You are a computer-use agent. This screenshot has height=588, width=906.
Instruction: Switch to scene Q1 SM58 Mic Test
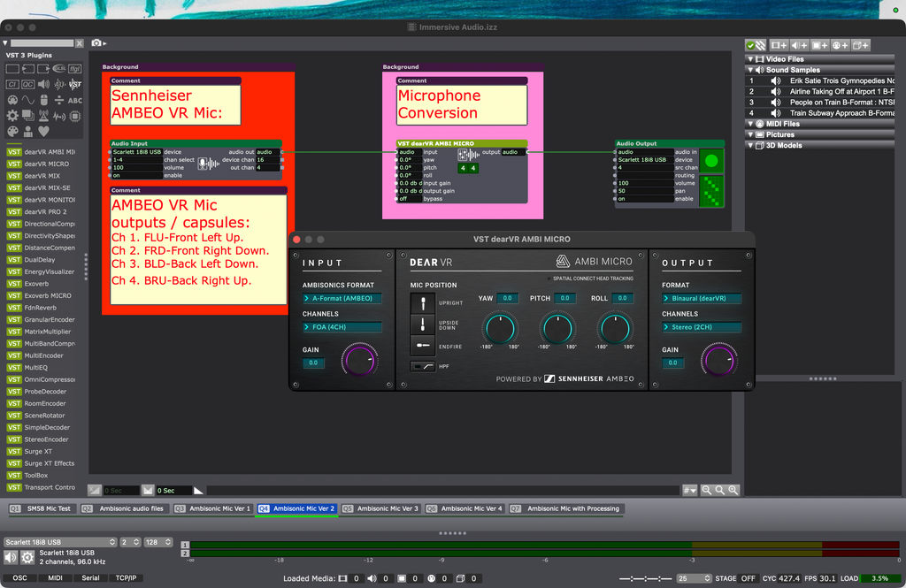click(41, 509)
